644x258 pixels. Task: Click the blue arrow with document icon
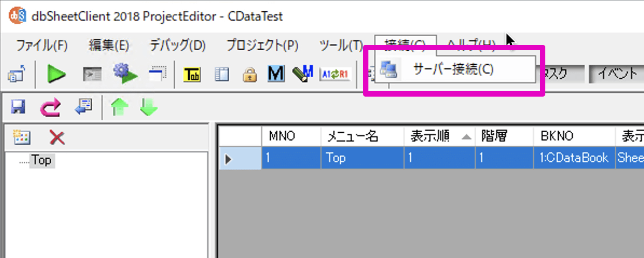click(x=84, y=107)
